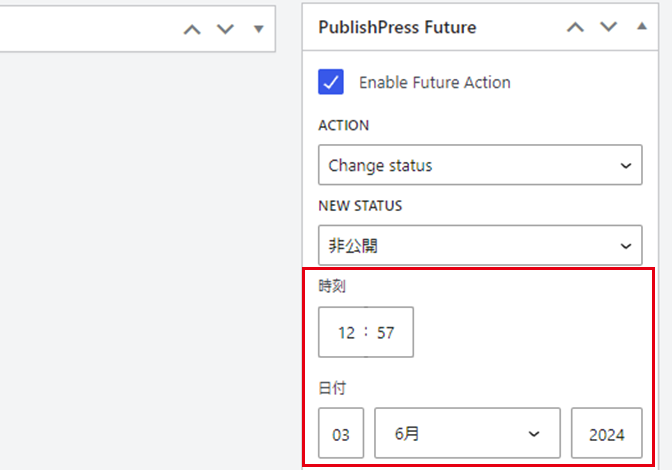Click the day field showing 03
The image size is (672, 470).
pyautogui.click(x=341, y=434)
